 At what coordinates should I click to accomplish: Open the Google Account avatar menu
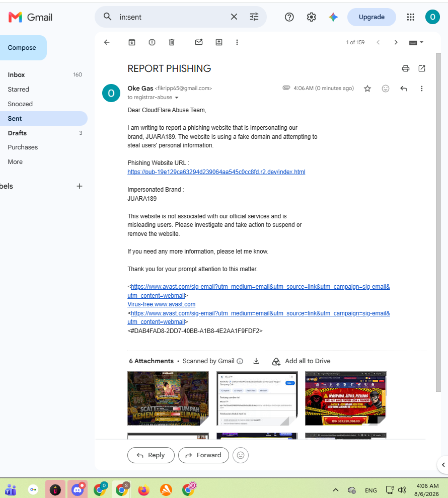point(432,17)
